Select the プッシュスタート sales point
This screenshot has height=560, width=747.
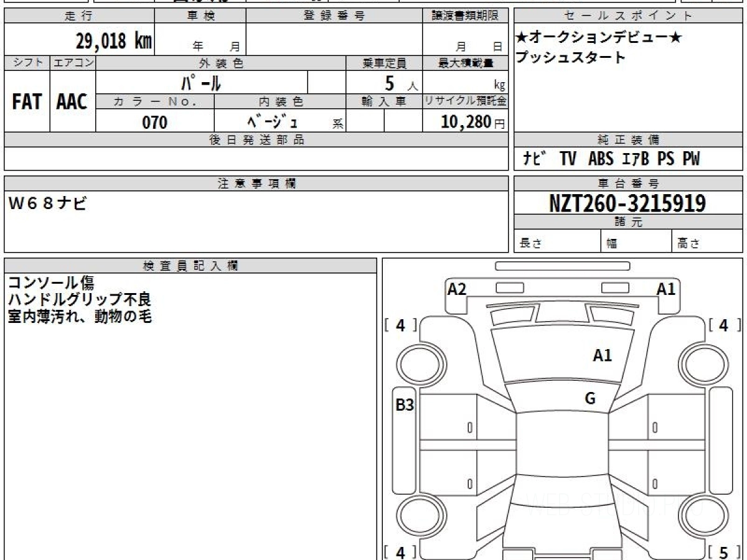click(570, 58)
